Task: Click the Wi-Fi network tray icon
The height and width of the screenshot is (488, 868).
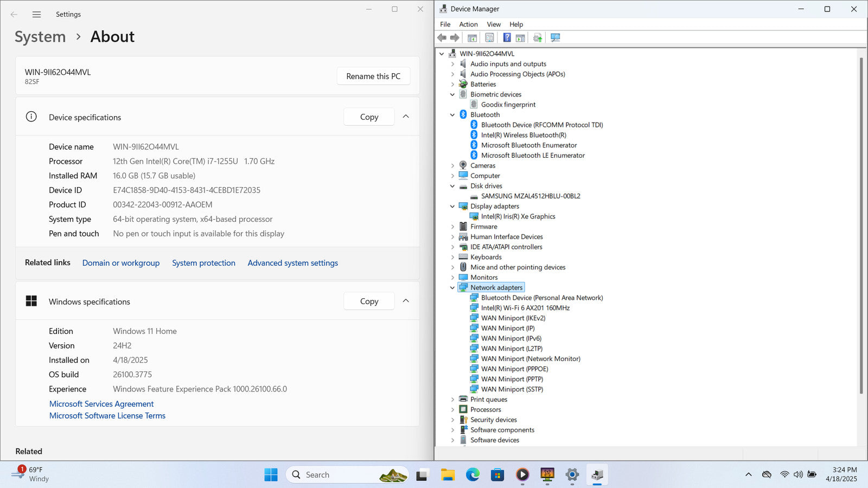Action: click(784, 474)
